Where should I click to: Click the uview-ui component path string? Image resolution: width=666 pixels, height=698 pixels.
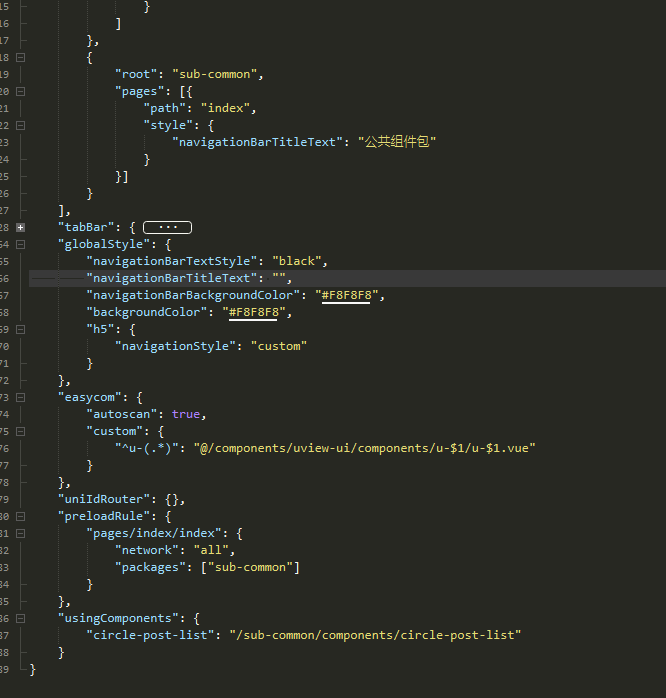[x=364, y=448]
